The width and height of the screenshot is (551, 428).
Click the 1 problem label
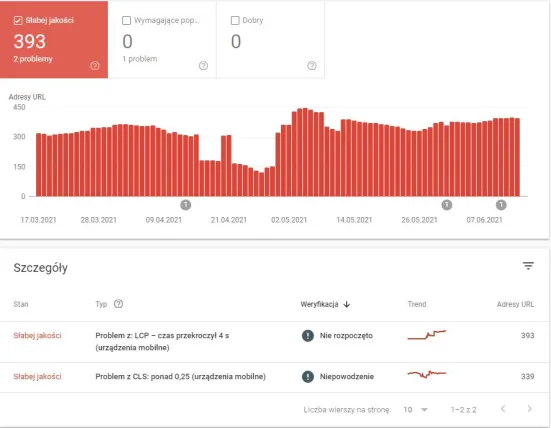[x=140, y=59]
